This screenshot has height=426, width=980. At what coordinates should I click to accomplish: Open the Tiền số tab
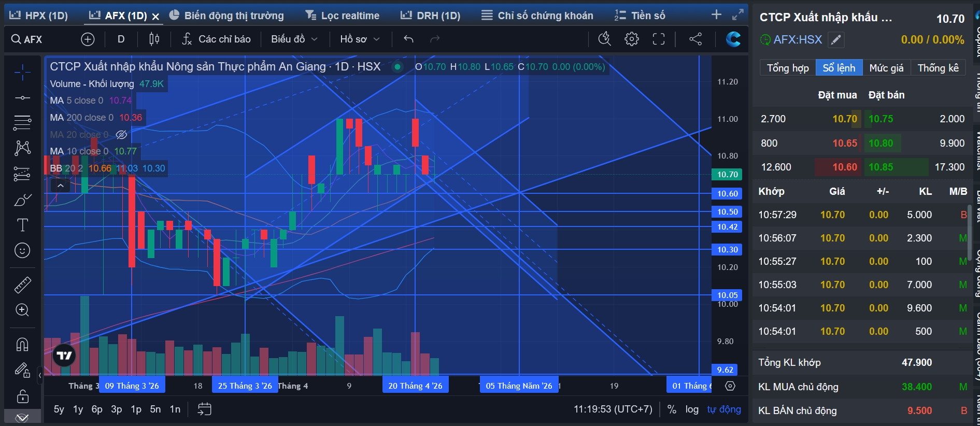click(640, 16)
